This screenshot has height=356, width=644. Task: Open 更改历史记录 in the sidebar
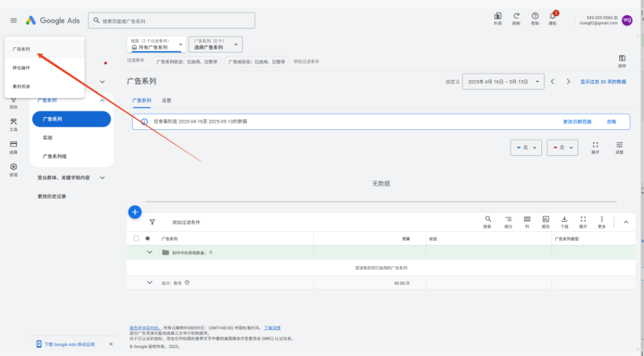(52, 197)
